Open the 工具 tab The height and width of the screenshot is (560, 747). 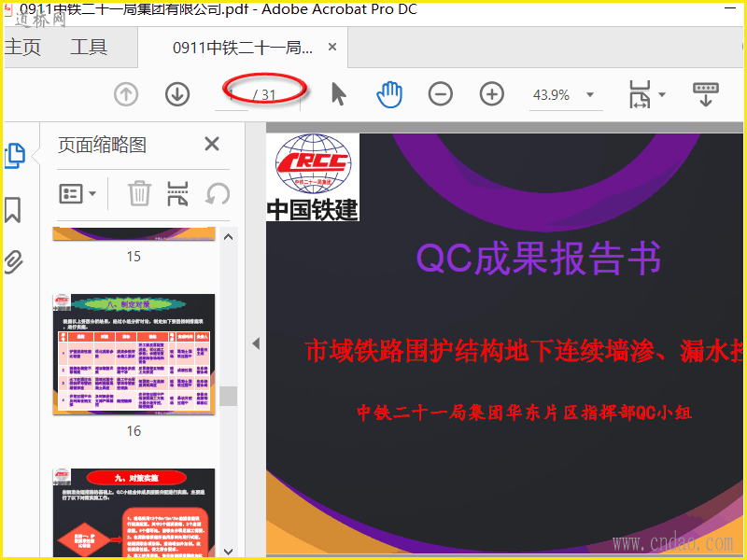pyautogui.click(x=89, y=48)
